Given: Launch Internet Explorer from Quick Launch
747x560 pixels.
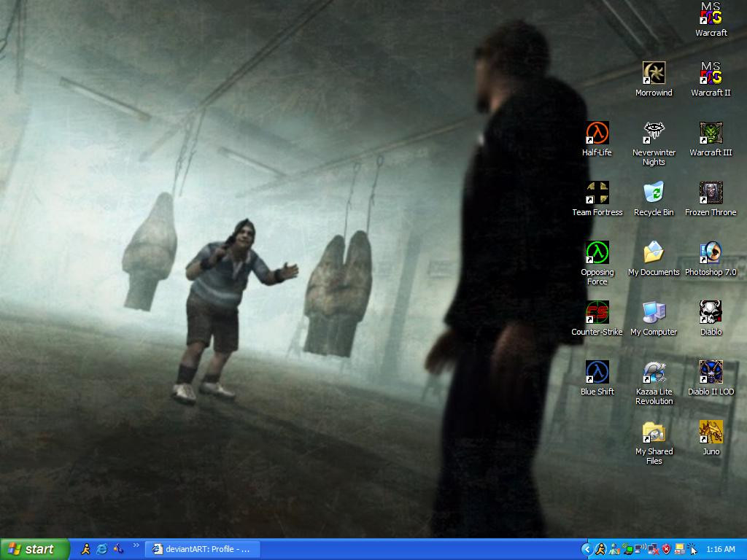Looking at the screenshot, I should pos(102,549).
